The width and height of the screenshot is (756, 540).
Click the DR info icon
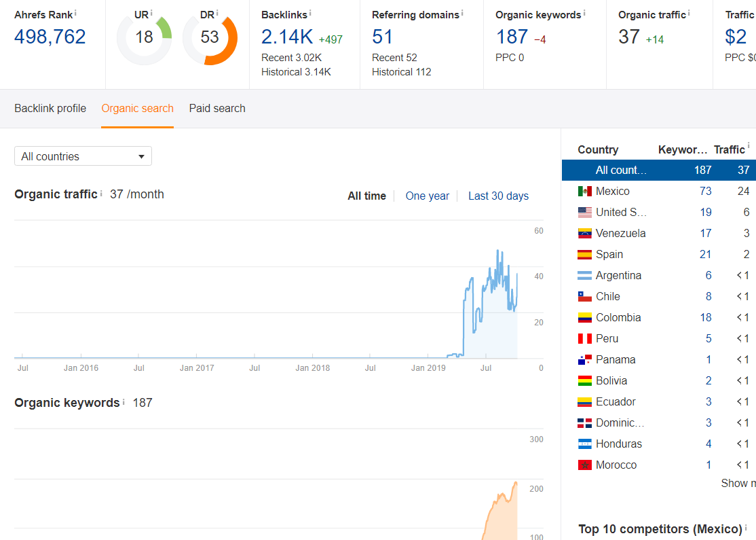coord(217,13)
